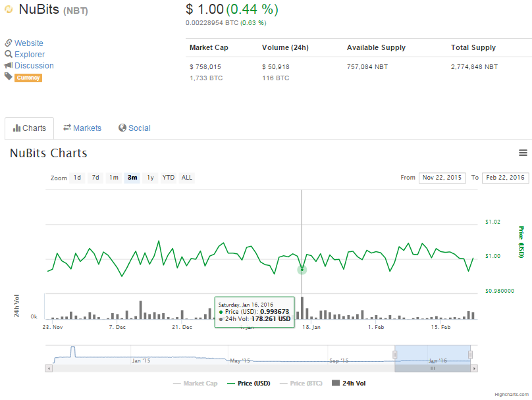This screenshot has height=400, width=532.
Task: Click the Market Cap column header
Action: (x=209, y=47)
